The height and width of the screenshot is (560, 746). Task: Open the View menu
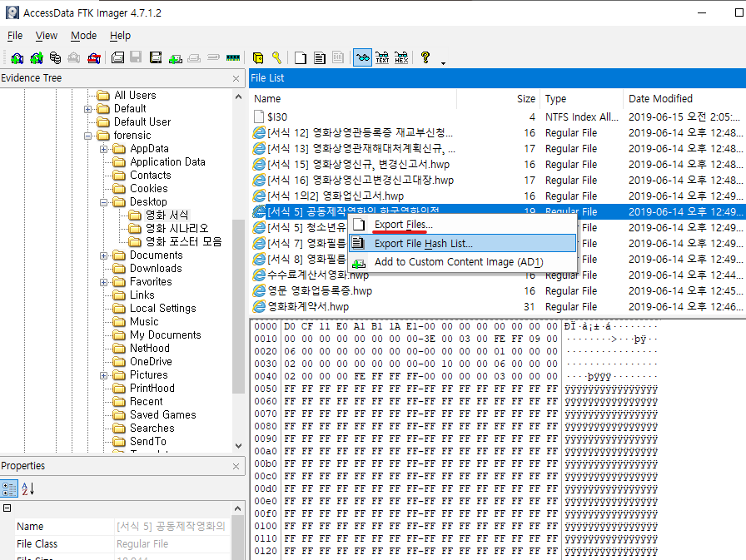coord(46,36)
